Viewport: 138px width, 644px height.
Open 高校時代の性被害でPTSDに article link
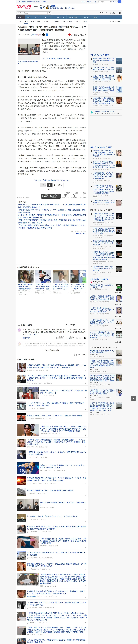point(50,490)
